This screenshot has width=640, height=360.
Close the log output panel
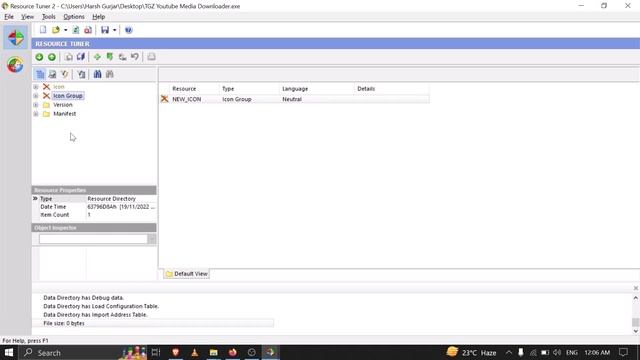point(636,288)
